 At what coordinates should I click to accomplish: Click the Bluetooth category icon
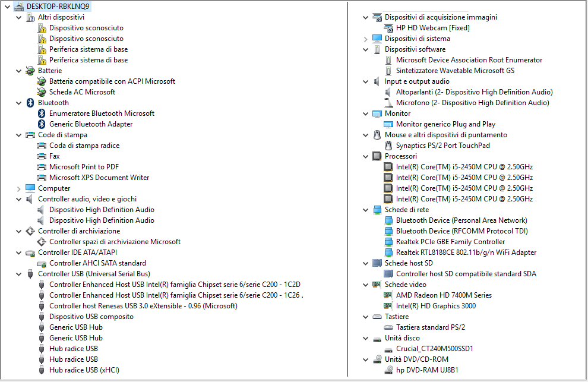30,103
